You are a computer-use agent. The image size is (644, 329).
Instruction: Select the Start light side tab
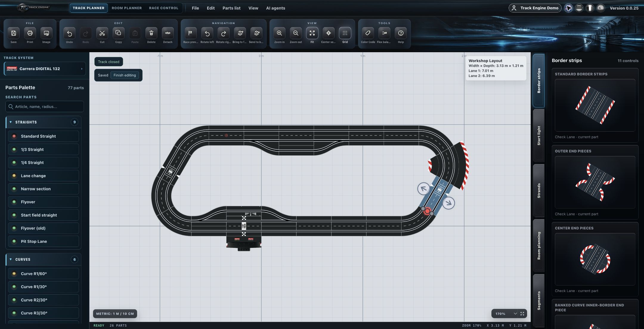[x=539, y=135]
